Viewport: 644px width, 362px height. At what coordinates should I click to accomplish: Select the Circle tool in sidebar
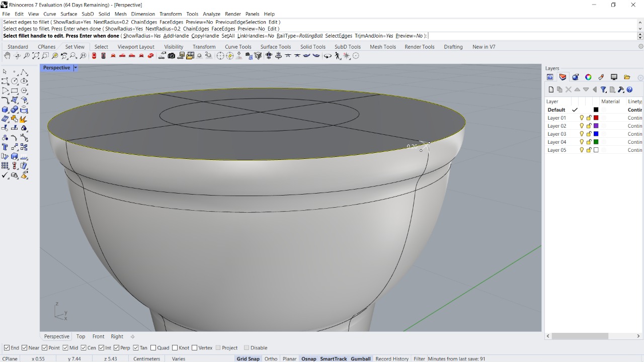[x=15, y=81]
